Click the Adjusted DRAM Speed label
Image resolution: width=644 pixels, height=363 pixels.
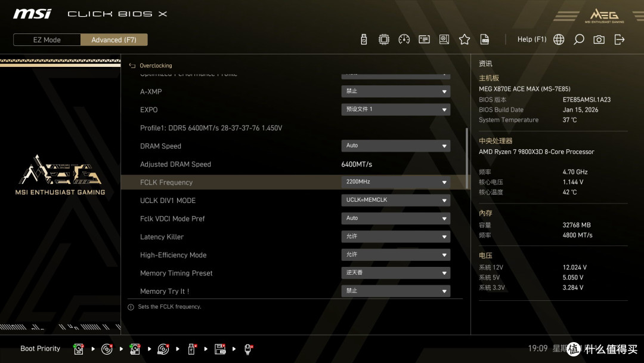[x=175, y=164]
